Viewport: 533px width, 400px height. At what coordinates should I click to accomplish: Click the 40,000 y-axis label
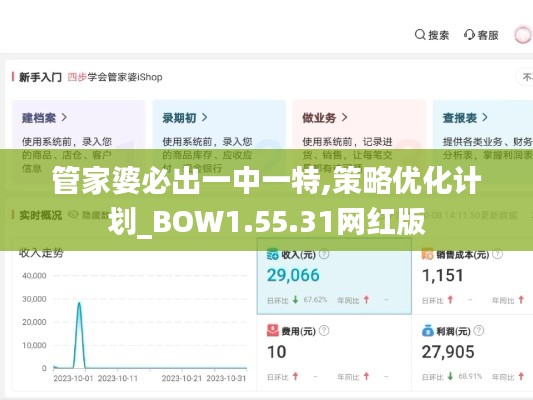tap(34, 276)
